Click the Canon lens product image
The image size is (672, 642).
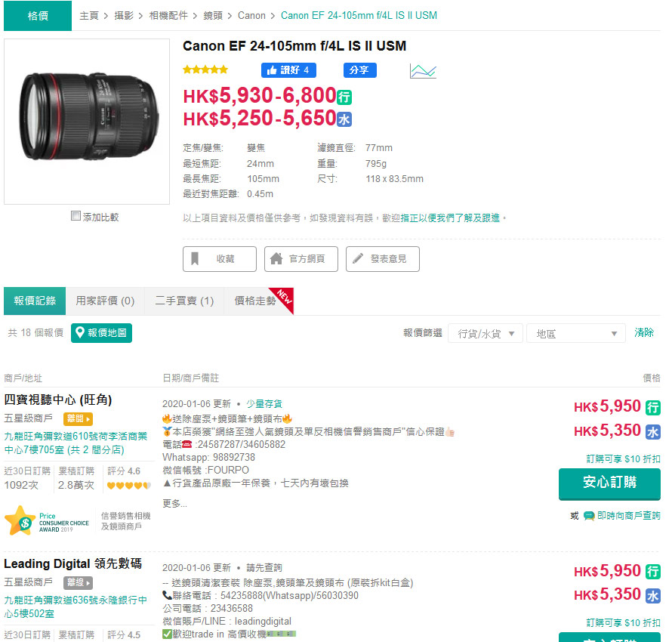tap(87, 122)
